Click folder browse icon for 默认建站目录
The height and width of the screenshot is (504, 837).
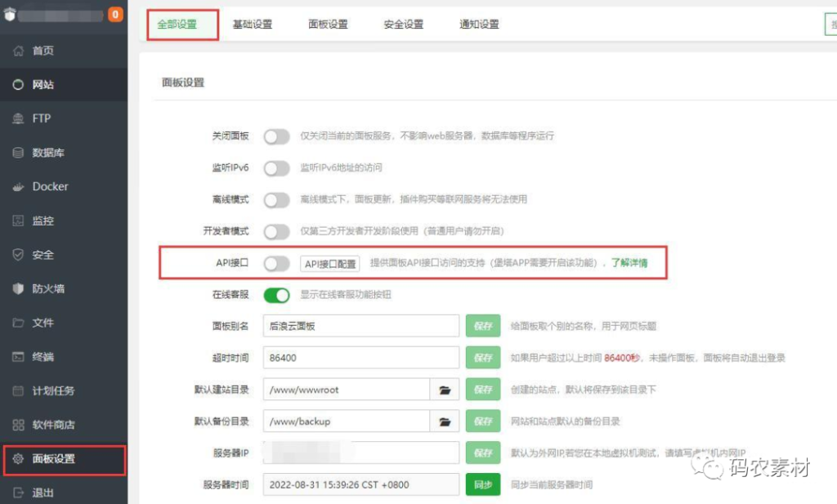coord(445,390)
